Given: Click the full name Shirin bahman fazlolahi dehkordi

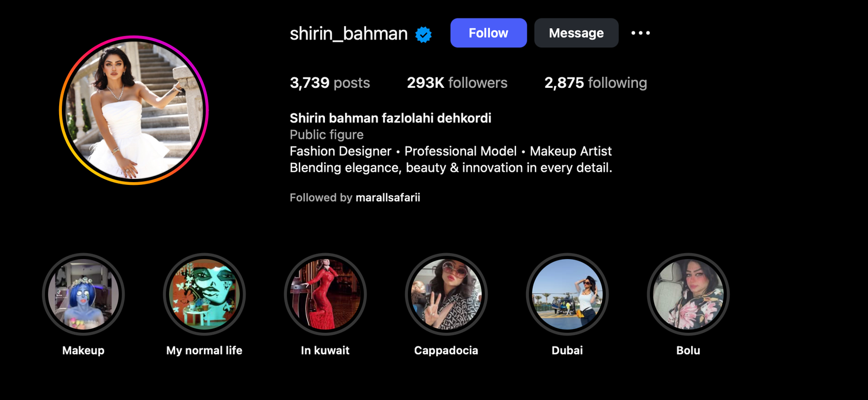Looking at the screenshot, I should pyautogui.click(x=390, y=118).
